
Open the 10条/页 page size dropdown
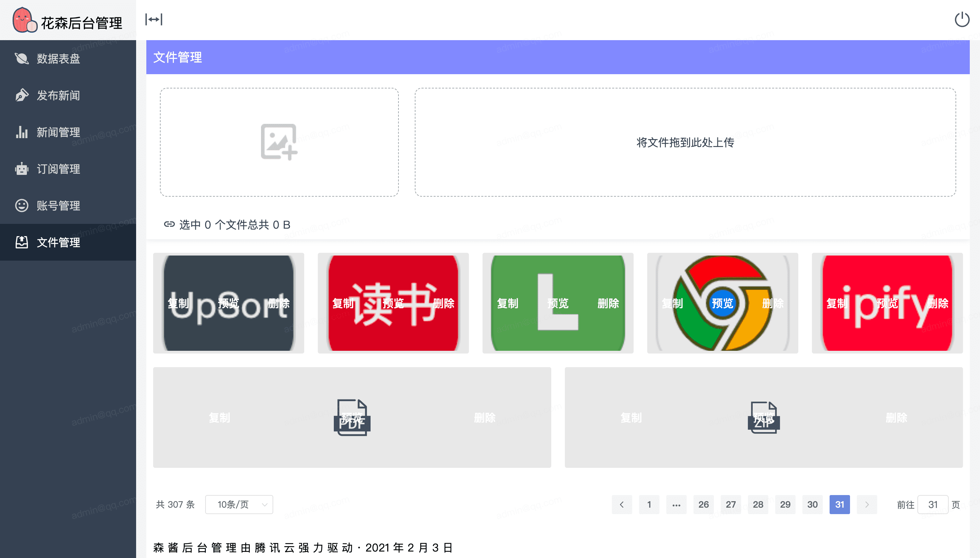(239, 504)
